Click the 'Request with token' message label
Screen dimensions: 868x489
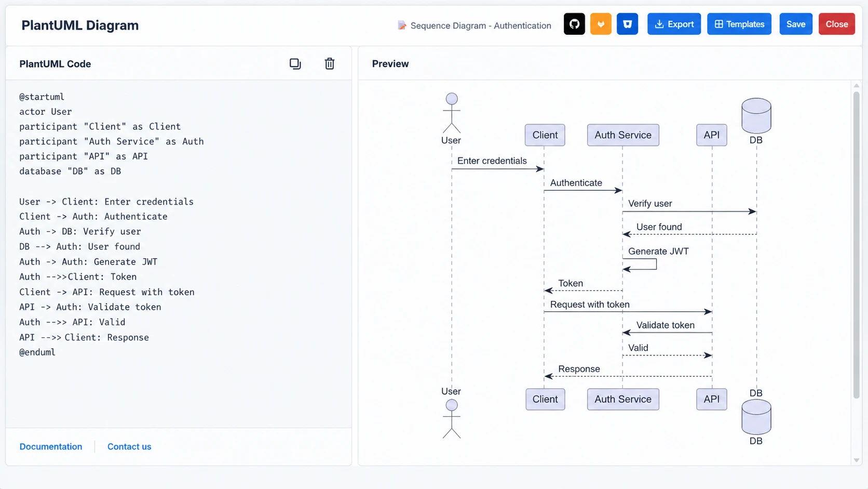(x=590, y=304)
